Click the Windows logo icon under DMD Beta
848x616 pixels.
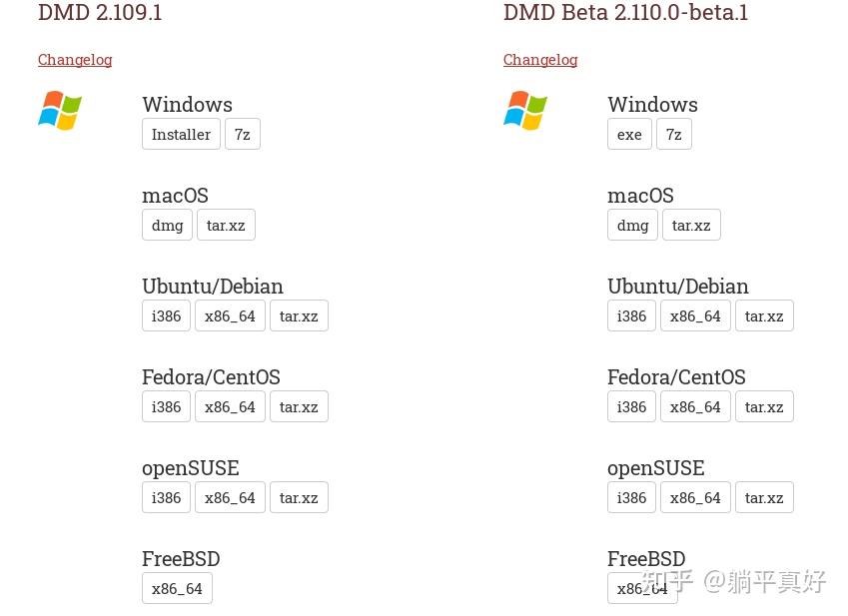point(524,111)
